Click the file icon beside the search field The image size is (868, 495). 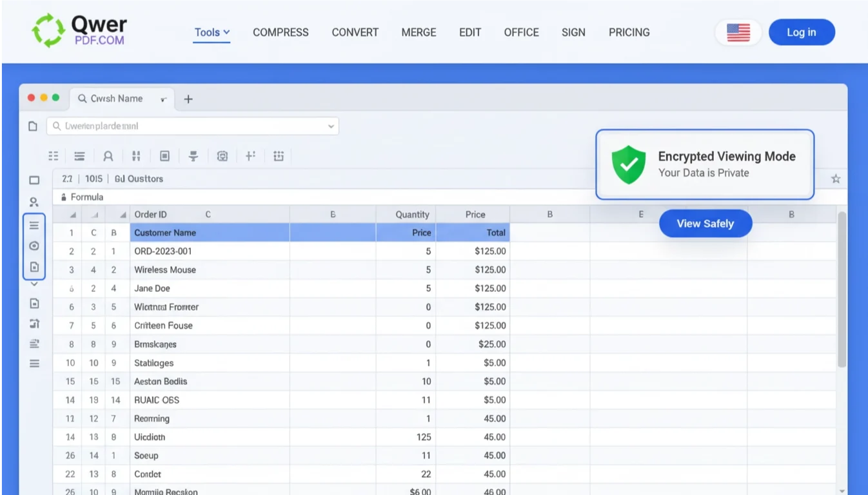click(33, 126)
